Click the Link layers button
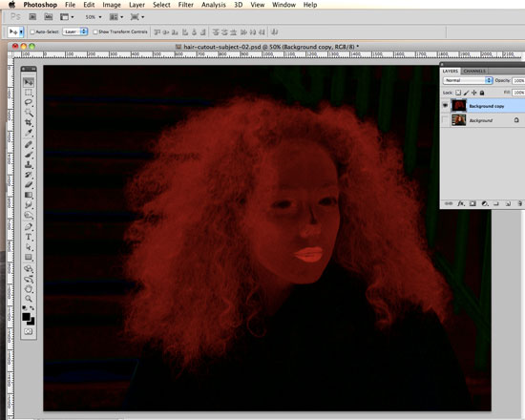The image size is (525, 420). tap(449, 203)
